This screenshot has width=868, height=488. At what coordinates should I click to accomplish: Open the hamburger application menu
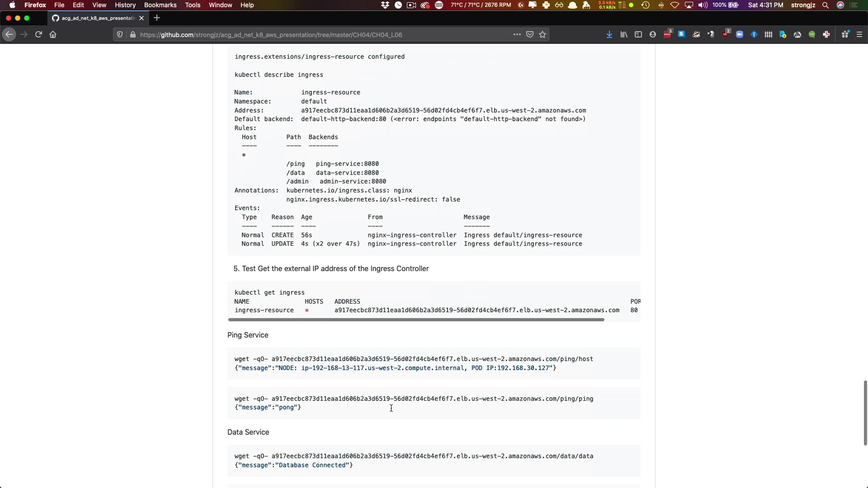(859, 35)
